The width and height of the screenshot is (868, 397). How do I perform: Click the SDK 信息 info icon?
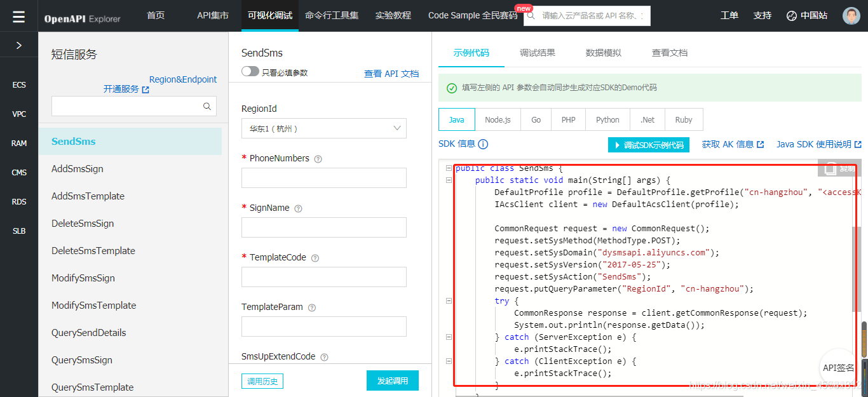click(x=483, y=144)
